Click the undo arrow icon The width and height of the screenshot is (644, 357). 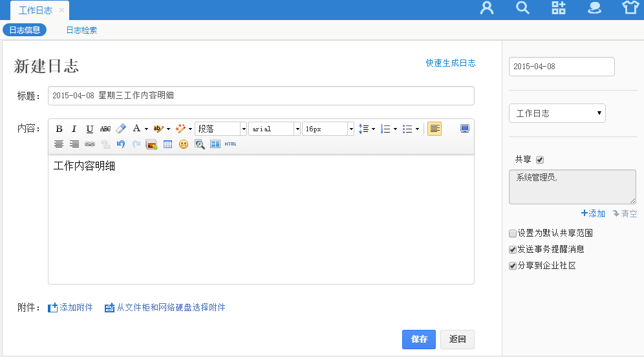[x=120, y=144]
